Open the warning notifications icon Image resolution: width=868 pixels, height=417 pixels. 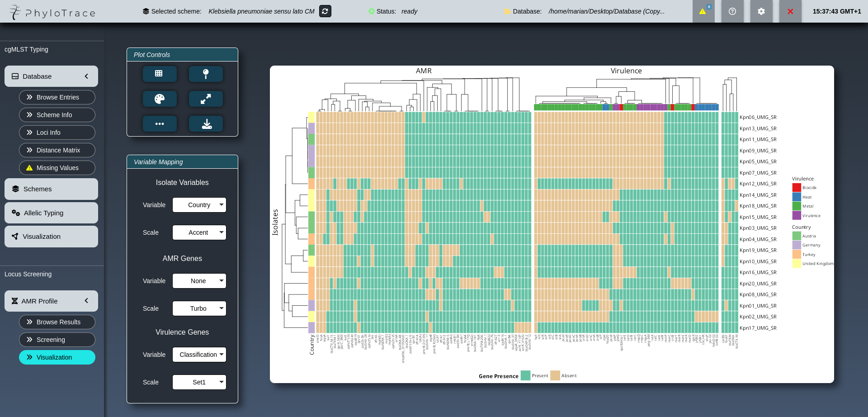tap(703, 11)
